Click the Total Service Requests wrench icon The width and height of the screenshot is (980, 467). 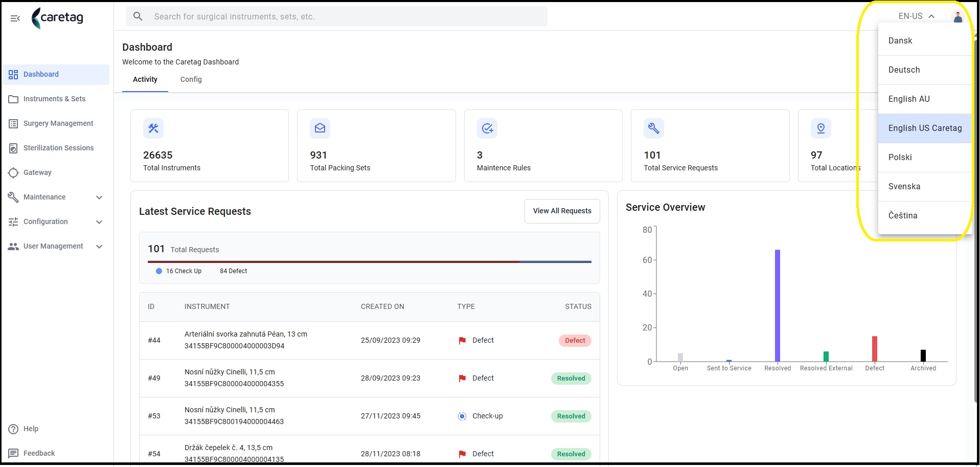pos(654,128)
